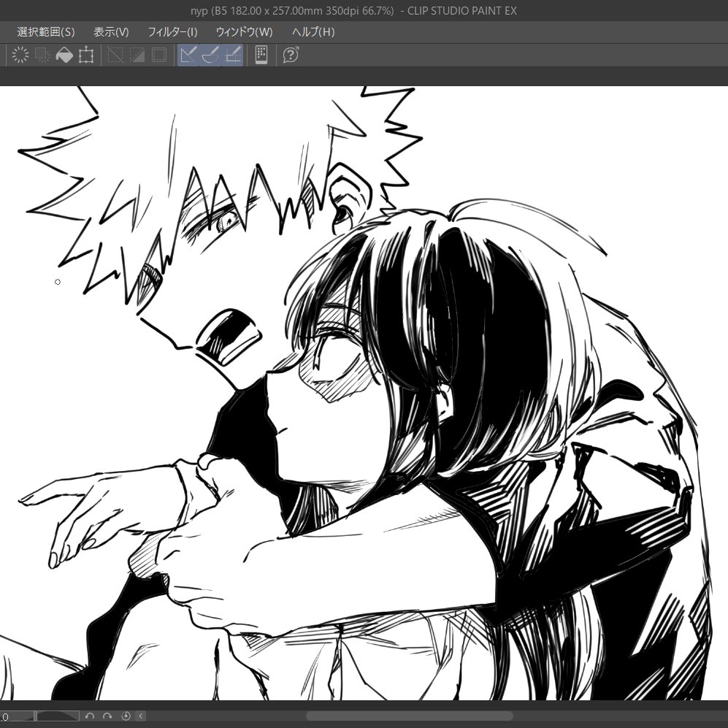The image size is (728, 728).
Task: Click the clear outside selection icon
Action: point(42,55)
